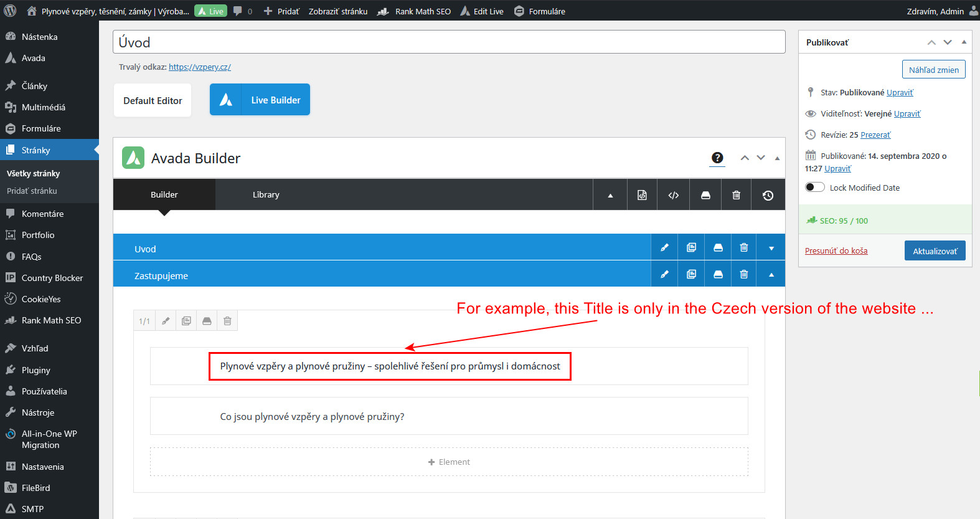The height and width of the screenshot is (519, 980).
Task: Select Pridať stránku submenu item
Action: (x=32, y=191)
